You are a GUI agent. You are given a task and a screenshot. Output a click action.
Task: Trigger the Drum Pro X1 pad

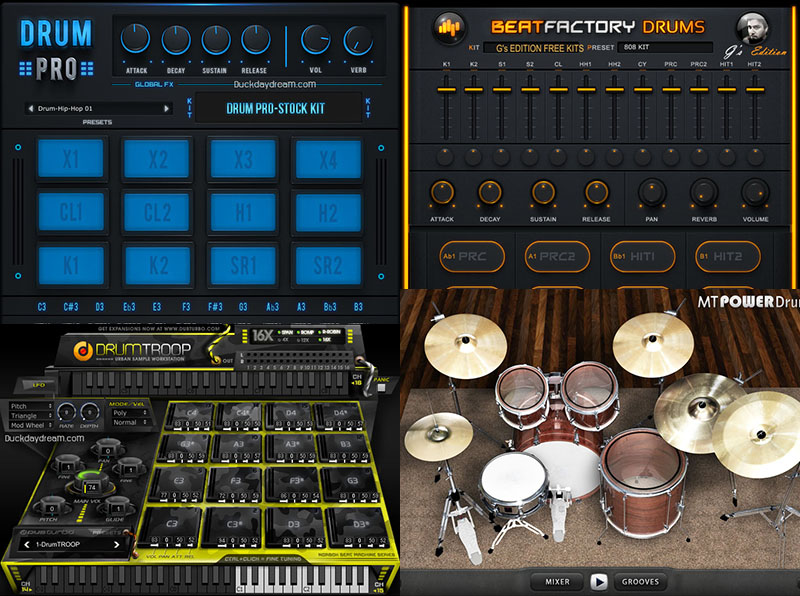tap(71, 159)
